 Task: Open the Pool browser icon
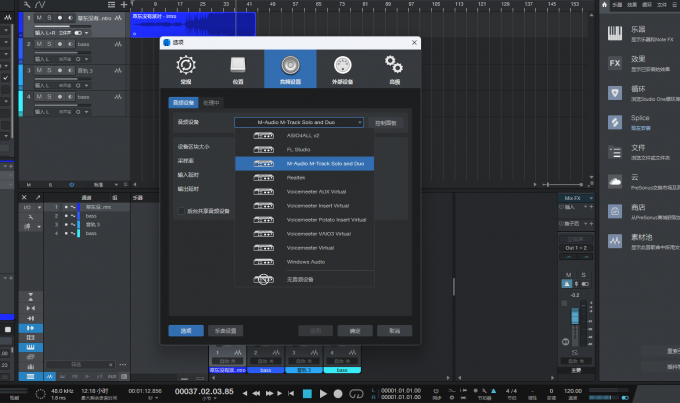click(x=615, y=241)
